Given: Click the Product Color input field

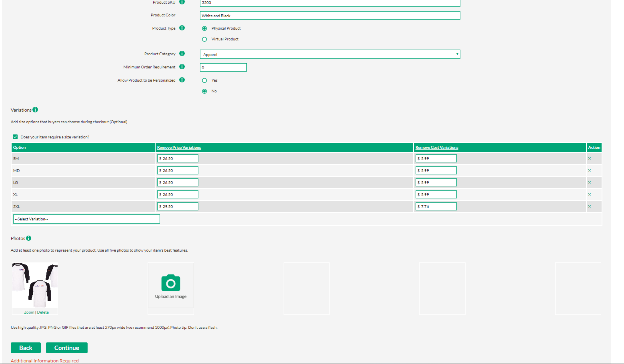Looking at the screenshot, I should click(330, 16).
